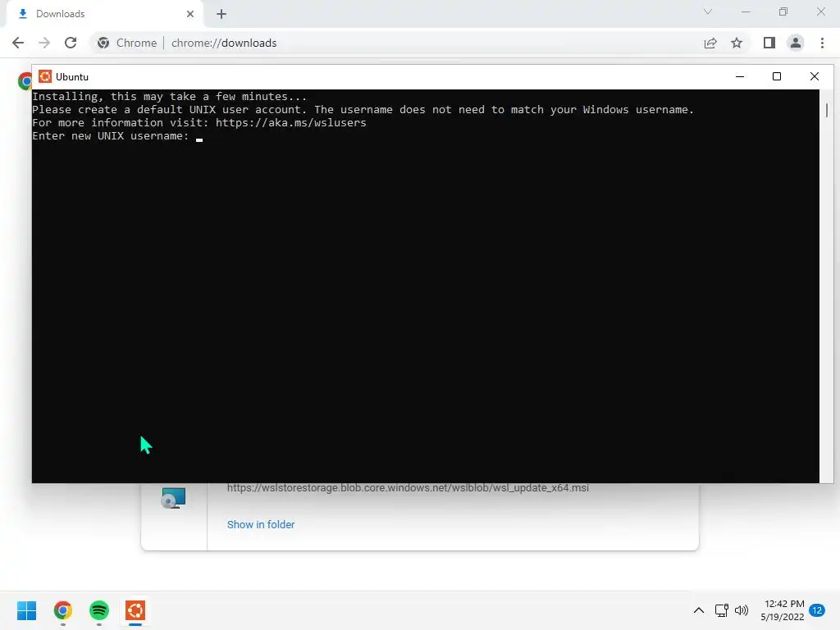Click Chrome's forward navigation arrow

(44, 43)
